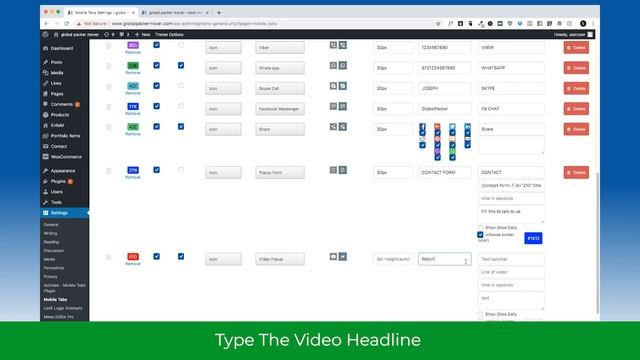
Task: Open Theme Options in admin bar
Action: click(x=169, y=35)
